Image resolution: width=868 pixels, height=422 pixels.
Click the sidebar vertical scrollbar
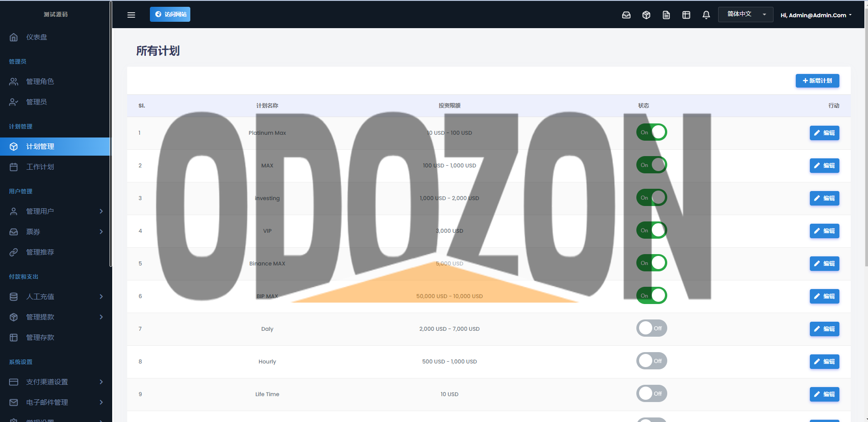pos(111,134)
